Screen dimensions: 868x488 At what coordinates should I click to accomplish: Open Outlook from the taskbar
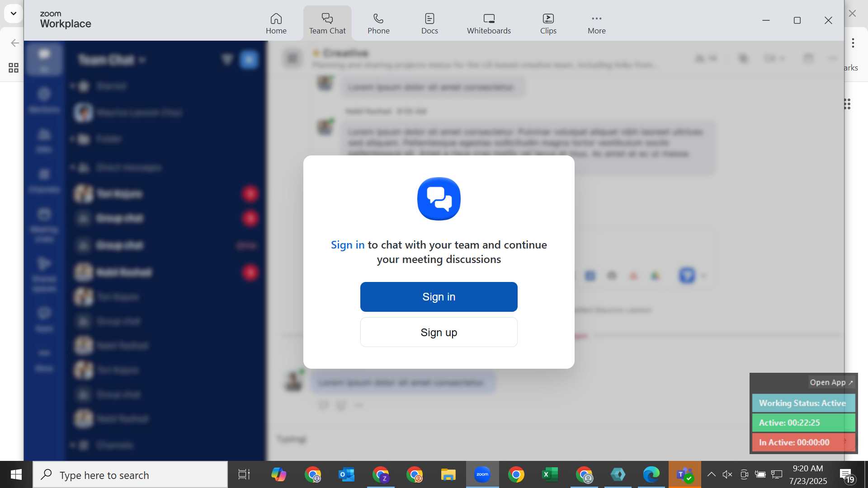346,474
